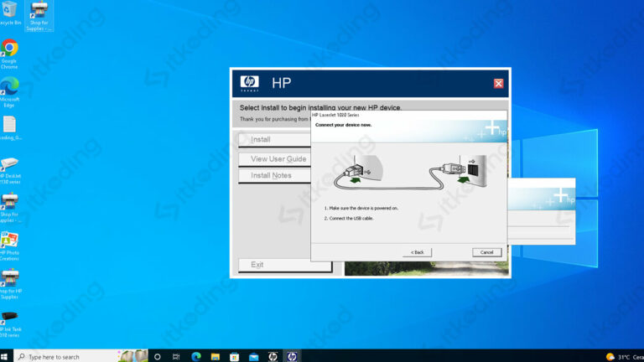The image size is (644, 362).
Task: Close the HP installer with red X
Action: (498, 83)
